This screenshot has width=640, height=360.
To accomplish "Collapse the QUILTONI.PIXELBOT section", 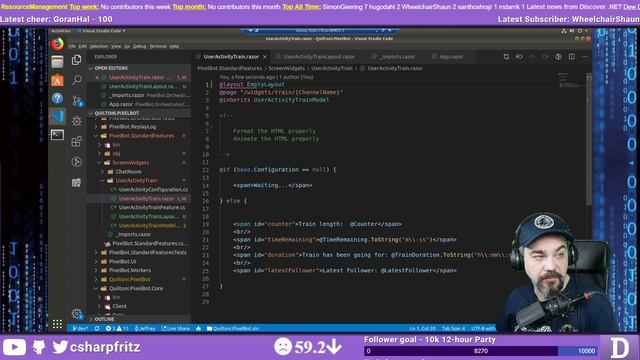I will click(x=138, y=113).
